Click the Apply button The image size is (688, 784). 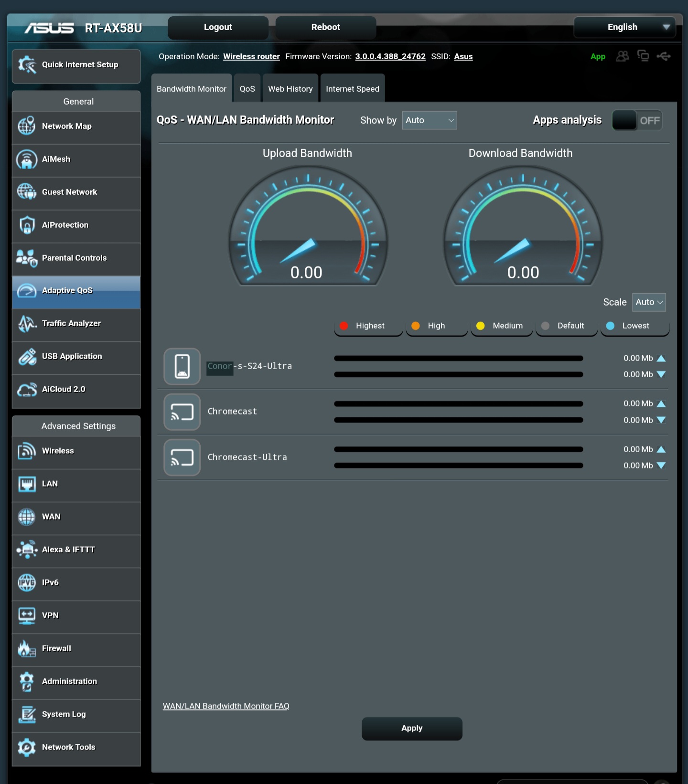(x=412, y=729)
